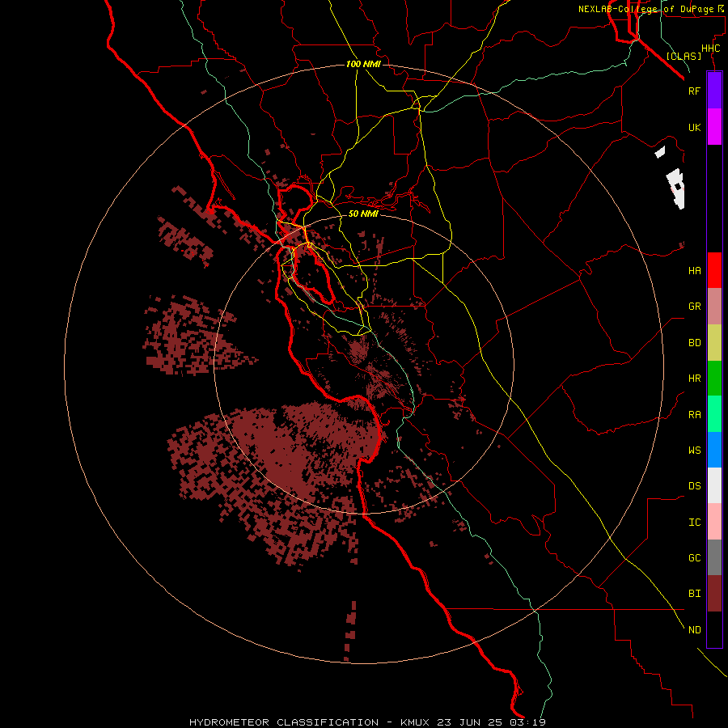Click the HHC product code text

[x=710, y=49]
